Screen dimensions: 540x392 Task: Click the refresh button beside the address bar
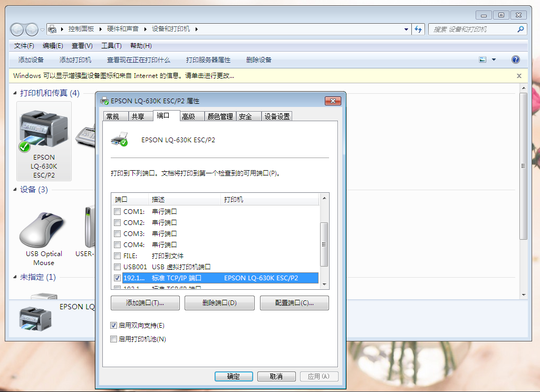tap(418, 30)
